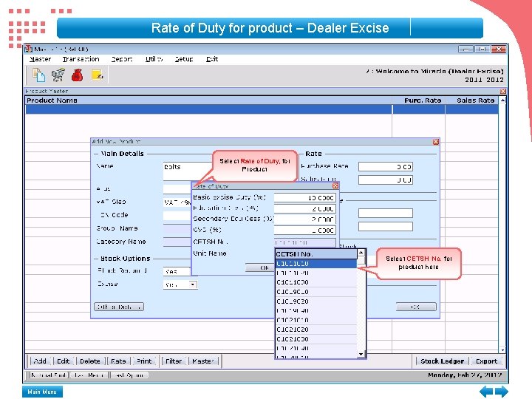Select the highlighted first CETSH No. entry
Viewport: 532px width, 399px height.
[x=316, y=264]
